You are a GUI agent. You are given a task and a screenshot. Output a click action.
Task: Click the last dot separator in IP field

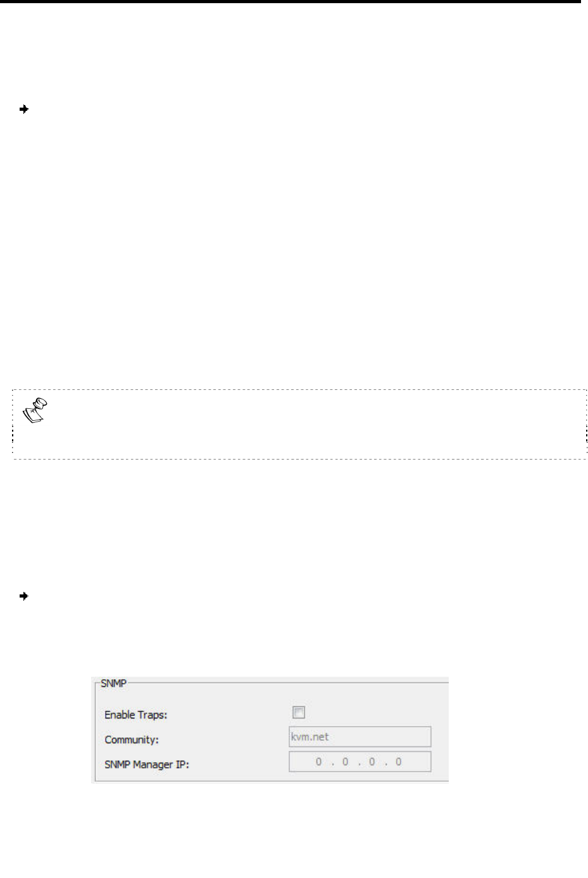coord(385,762)
